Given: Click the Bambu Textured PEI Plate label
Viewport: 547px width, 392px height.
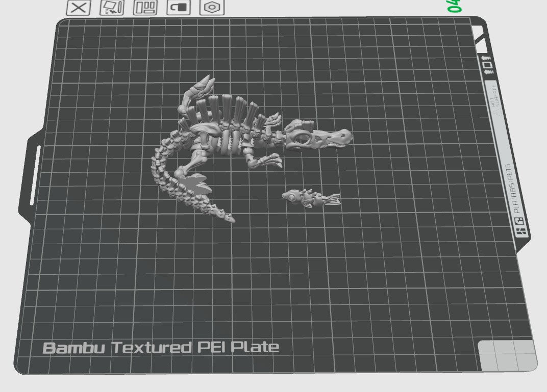Looking at the screenshot, I should click(x=161, y=348).
